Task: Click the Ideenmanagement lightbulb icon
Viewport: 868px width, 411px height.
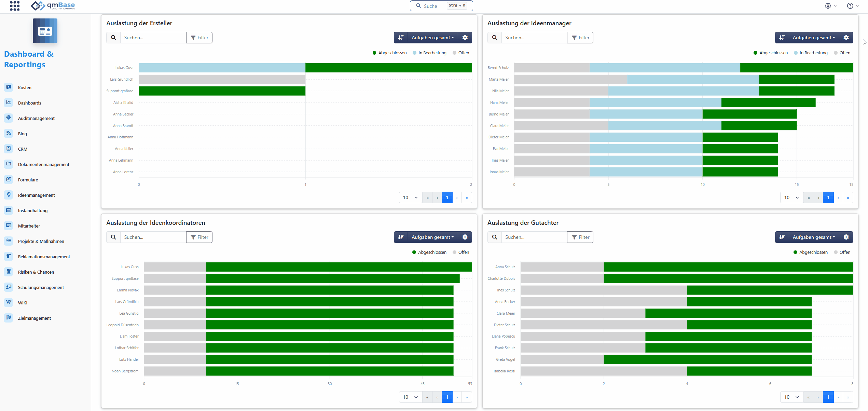Action: tap(9, 195)
